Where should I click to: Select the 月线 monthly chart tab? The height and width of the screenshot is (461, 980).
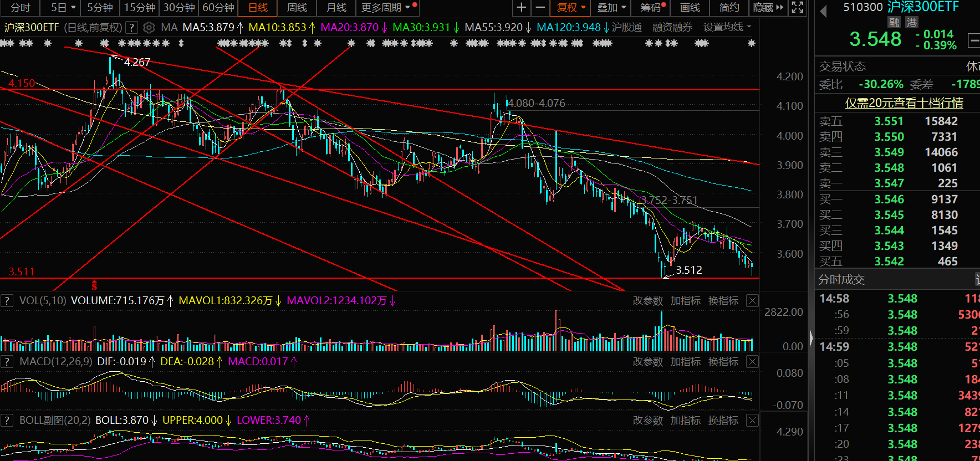[x=336, y=8]
